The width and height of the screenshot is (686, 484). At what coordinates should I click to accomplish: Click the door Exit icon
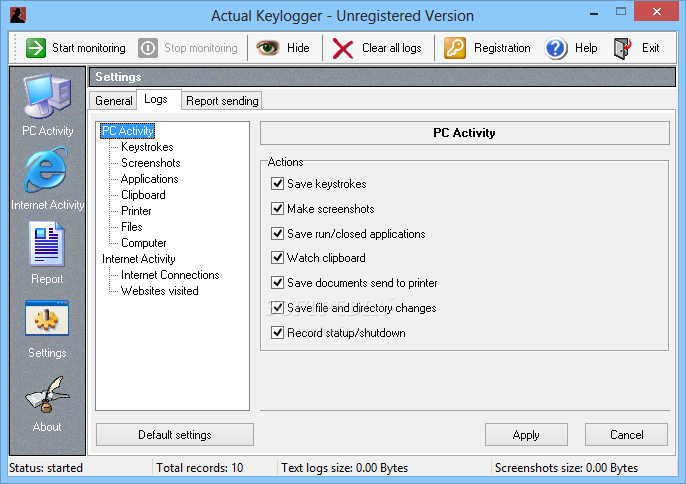[623, 48]
